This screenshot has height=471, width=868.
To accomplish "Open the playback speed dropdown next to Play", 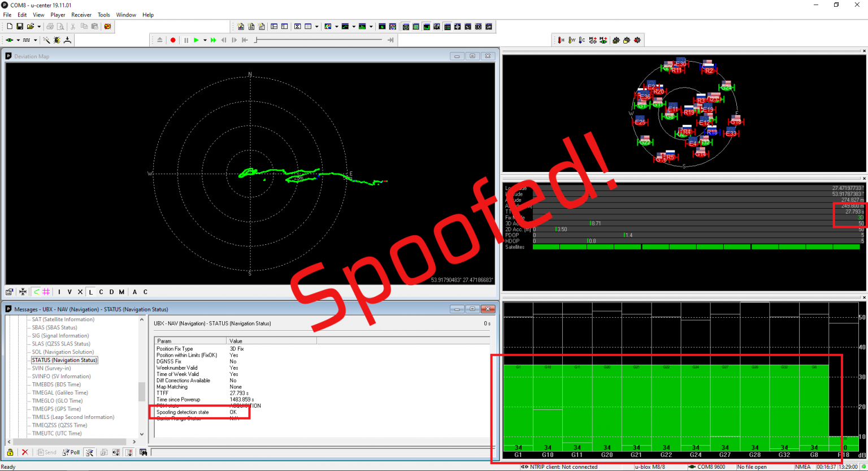I will pyautogui.click(x=204, y=40).
